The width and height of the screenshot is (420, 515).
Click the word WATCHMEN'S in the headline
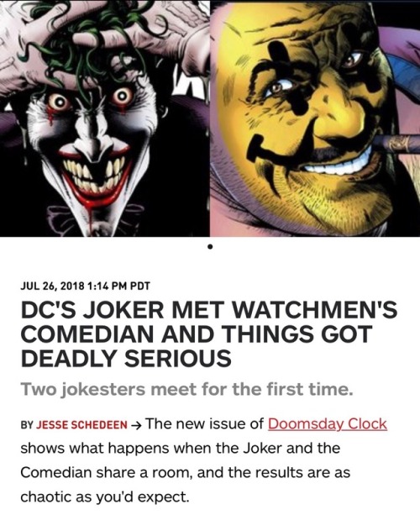click(315, 310)
